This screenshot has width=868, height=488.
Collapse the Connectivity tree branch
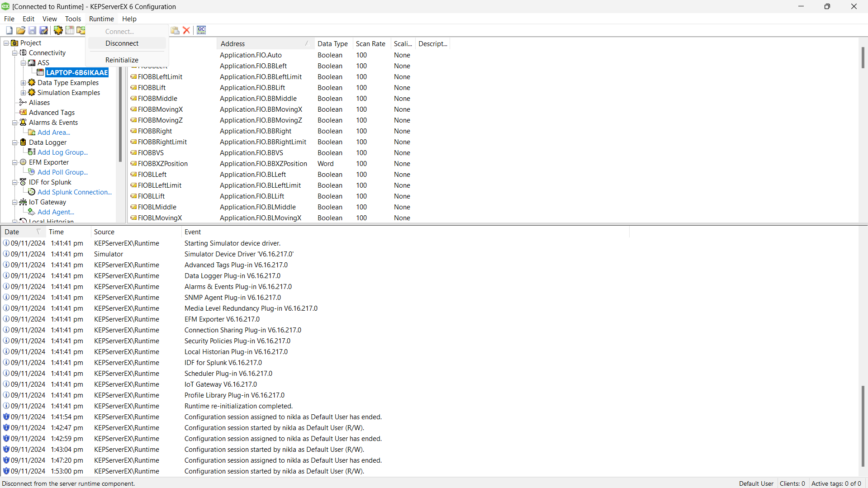(15, 52)
